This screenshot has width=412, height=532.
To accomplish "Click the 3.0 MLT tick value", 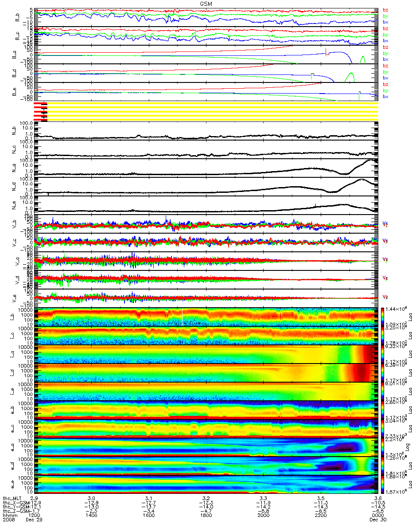I will 92,498.
